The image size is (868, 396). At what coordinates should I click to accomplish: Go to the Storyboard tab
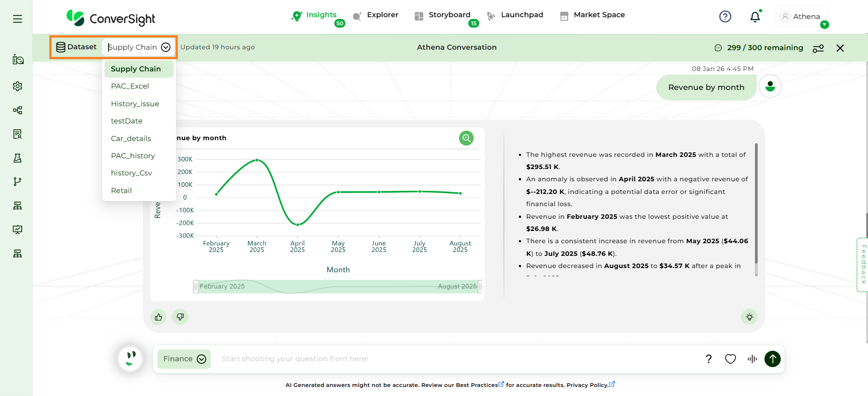point(449,15)
